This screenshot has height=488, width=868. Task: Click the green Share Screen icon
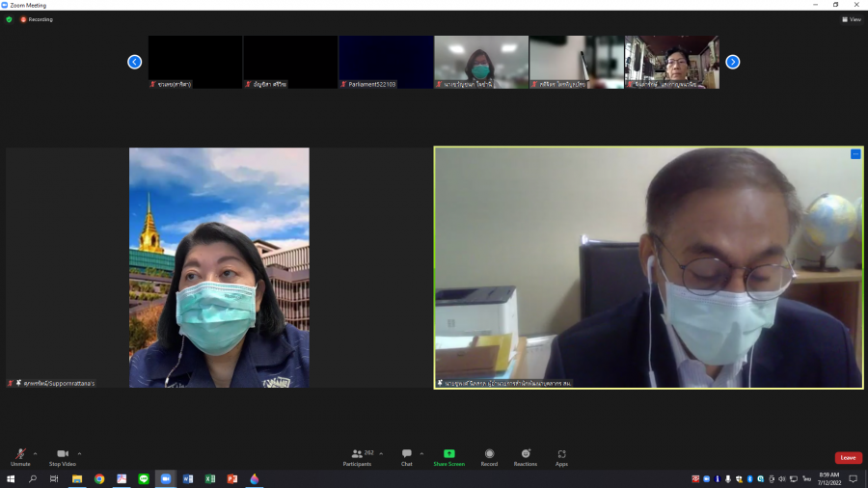pyautogui.click(x=448, y=455)
